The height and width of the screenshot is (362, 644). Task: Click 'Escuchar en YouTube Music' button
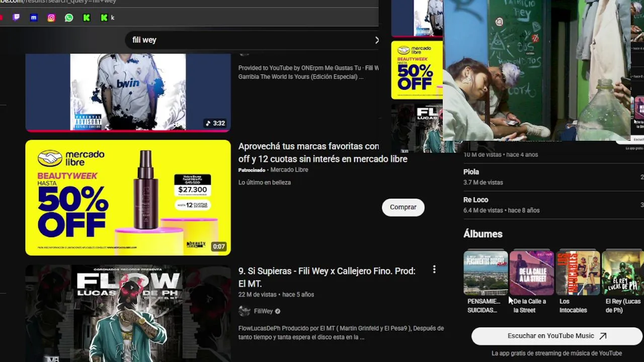click(x=557, y=336)
